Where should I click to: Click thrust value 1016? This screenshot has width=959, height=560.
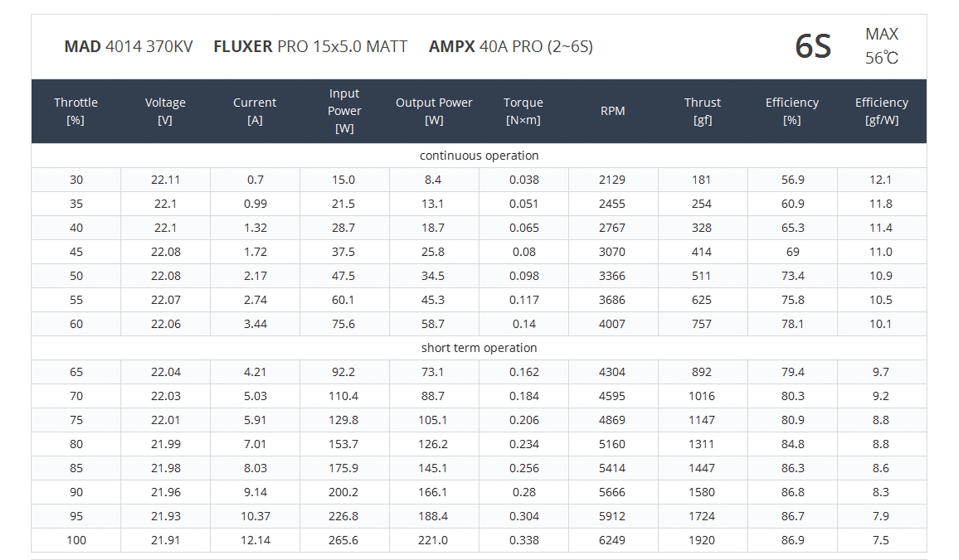[x=702, y=396]
